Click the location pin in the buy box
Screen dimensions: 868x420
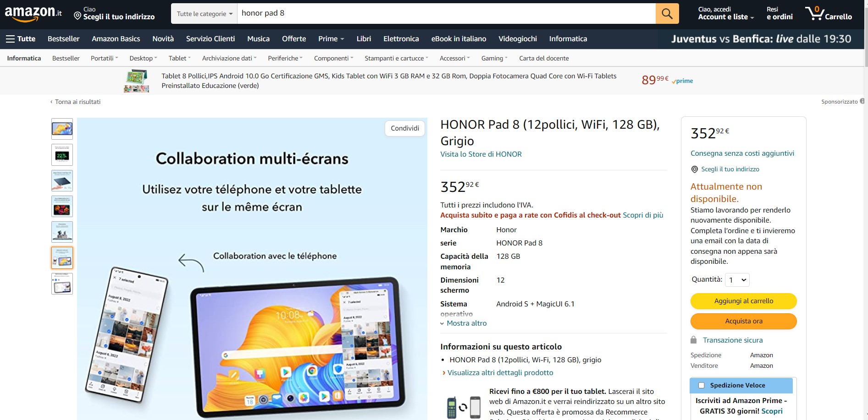pyautogui.click(x=695, y=169)
